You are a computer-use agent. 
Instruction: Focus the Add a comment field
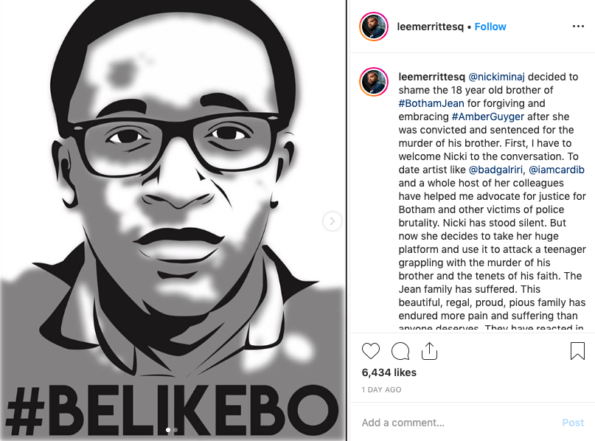tap(455, 422)
